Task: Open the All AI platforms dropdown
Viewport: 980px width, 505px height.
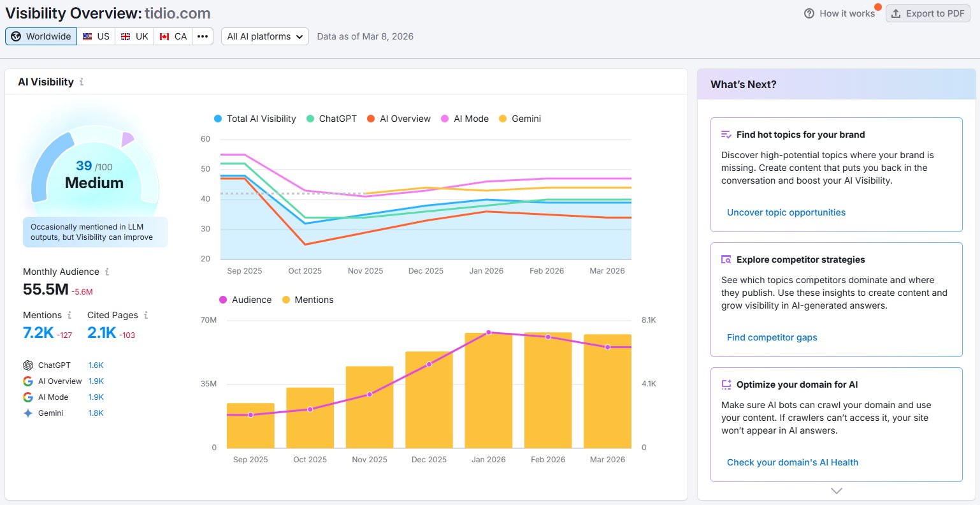Action: [x=265, y=36]
